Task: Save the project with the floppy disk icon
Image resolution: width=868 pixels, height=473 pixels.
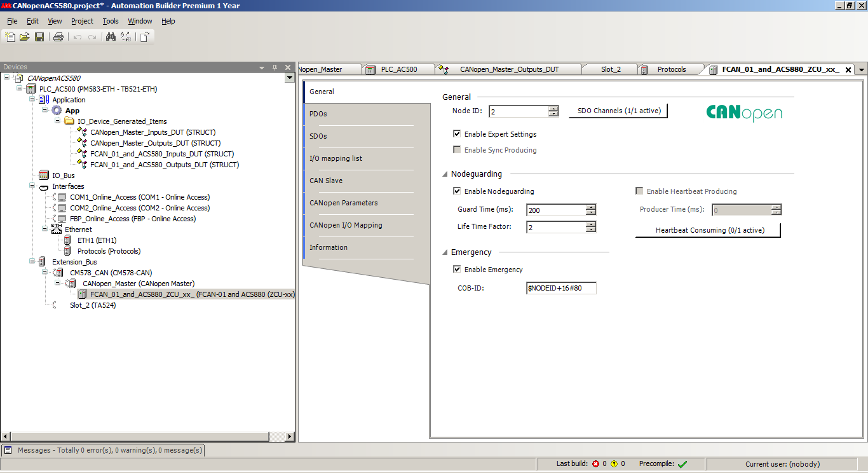Action: [x=39, y=37]
